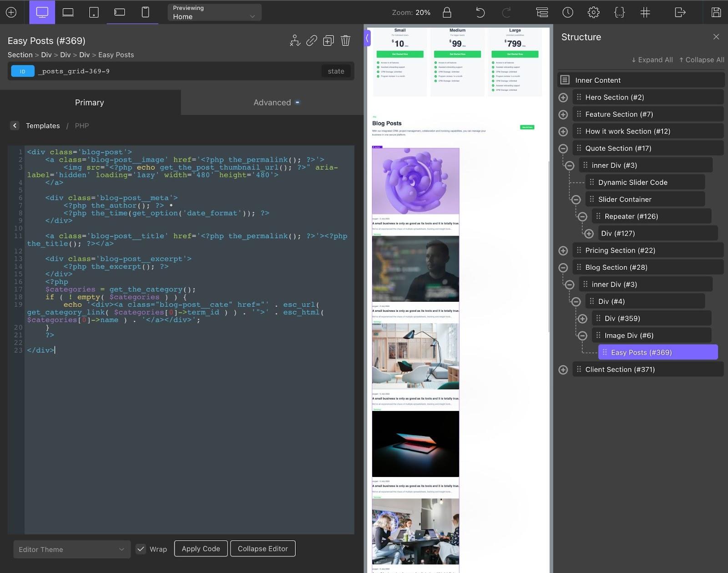Click the exit to WordPress icon
Viewport: 728px width, 573px height.
(x=680, y=12)
